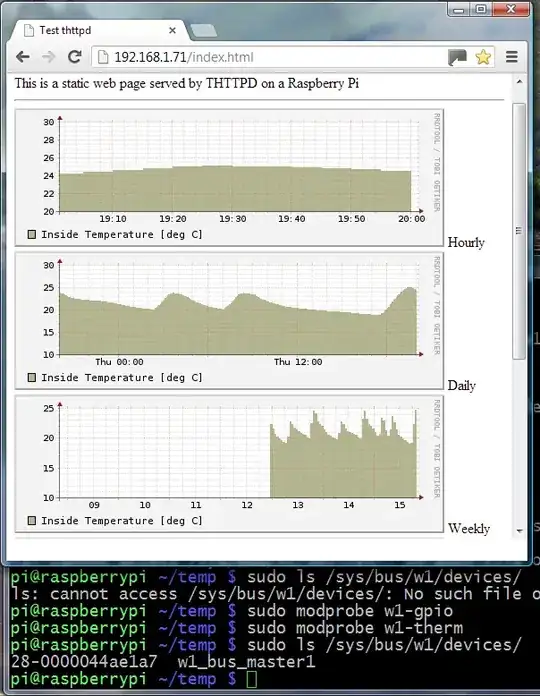Close the browser window
Screen dimensions: 540x696
point(511,9)
